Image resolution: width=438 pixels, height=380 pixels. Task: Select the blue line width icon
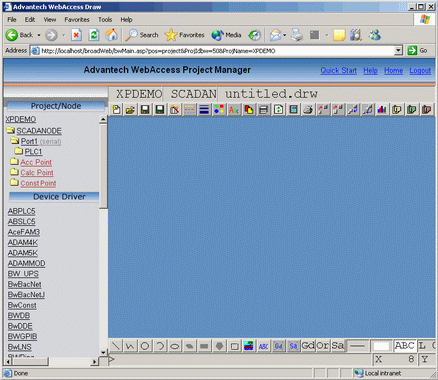pos(204,110)
